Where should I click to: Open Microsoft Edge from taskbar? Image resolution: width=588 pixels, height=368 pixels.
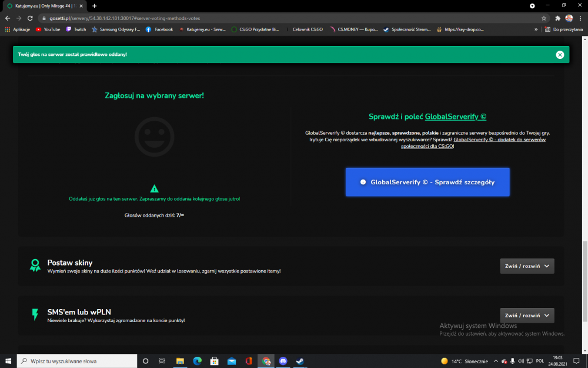[197, 362]
